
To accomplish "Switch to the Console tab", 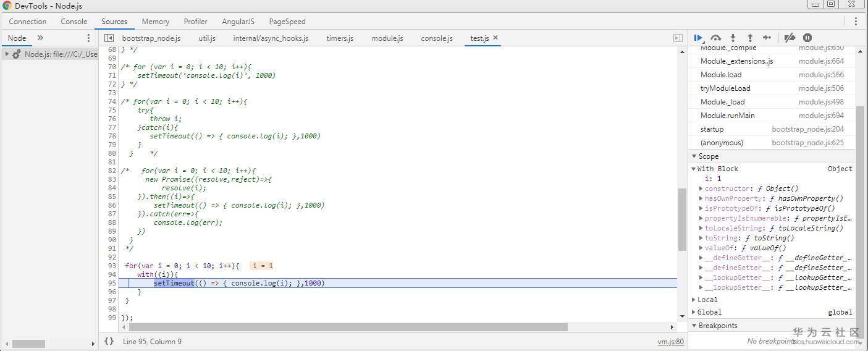I will [74, 22].
